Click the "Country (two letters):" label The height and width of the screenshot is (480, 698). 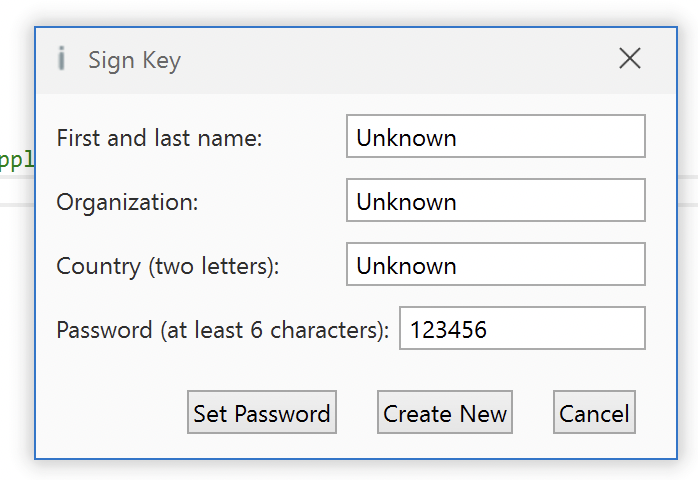tap(167, 266)
